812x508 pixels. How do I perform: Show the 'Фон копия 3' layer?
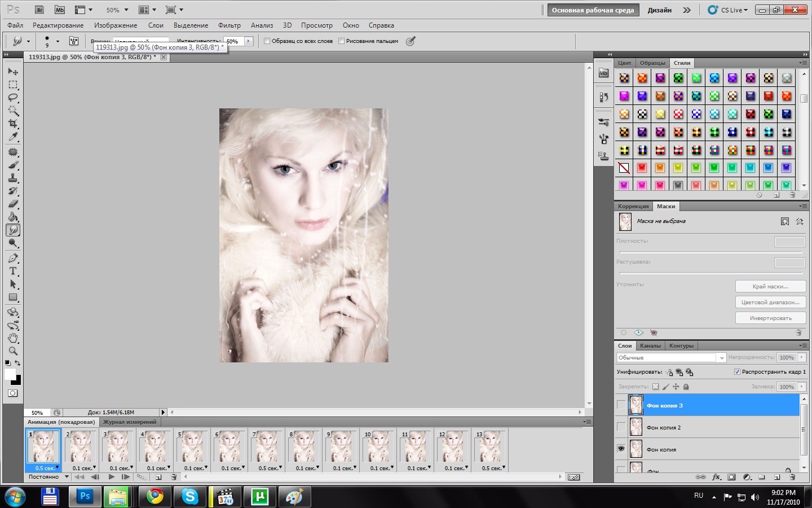pyautogui.click(x=621, y=405)
